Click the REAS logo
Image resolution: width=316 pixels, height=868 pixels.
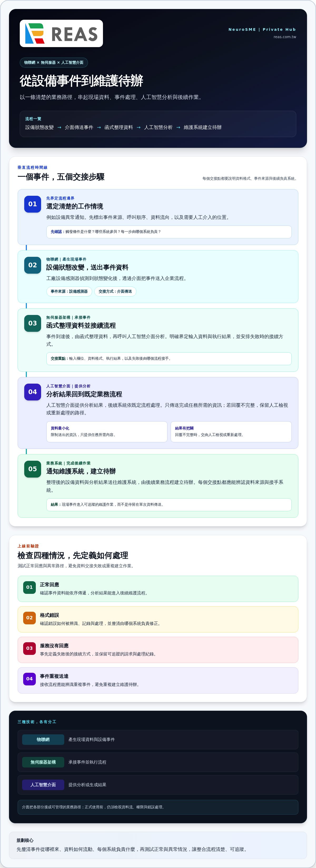point(61,33)
